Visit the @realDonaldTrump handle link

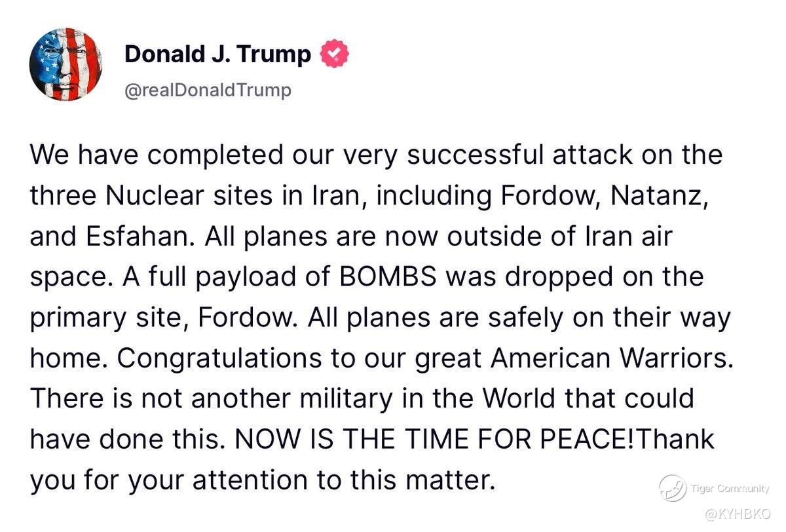[x=208, y=90]
